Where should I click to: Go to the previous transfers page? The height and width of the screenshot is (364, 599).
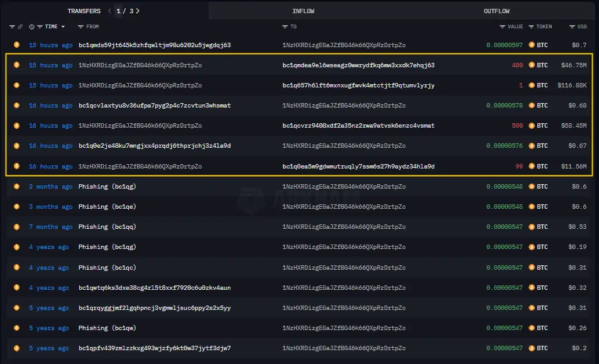109,11
